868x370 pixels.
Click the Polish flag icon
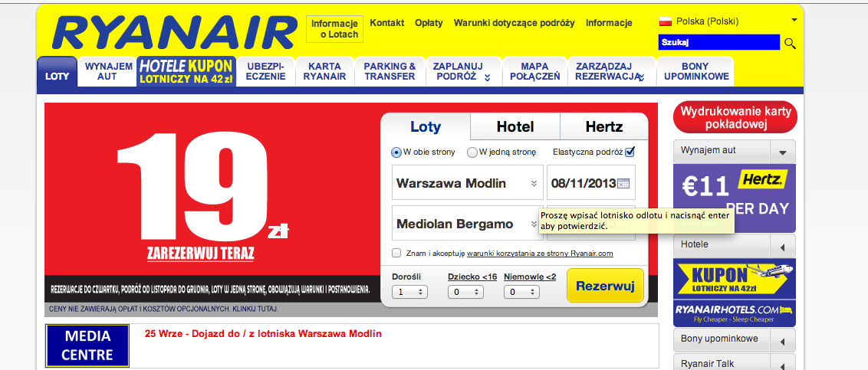coord(666,22)
